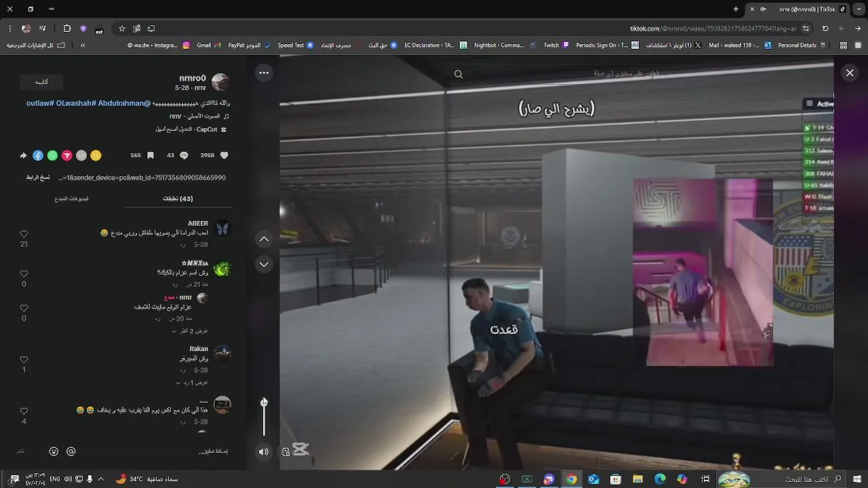The height and width of the screenshot is (488, 868).
Task: Open a new Chrome tab with plus
Action: tap(736, 9)
